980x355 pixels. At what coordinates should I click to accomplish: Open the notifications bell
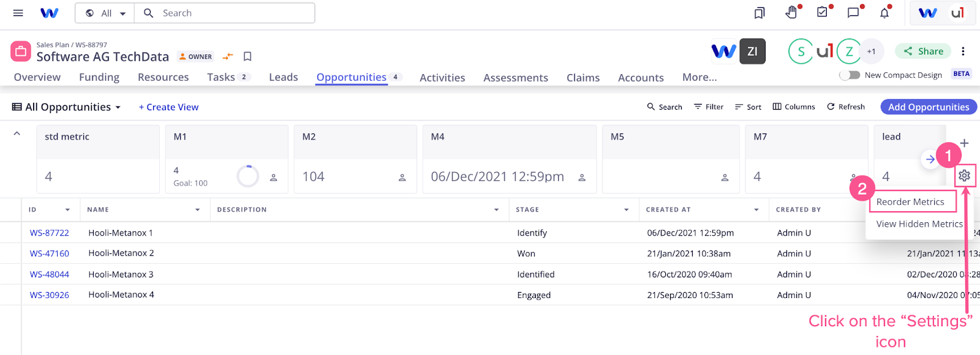point(884,13)
